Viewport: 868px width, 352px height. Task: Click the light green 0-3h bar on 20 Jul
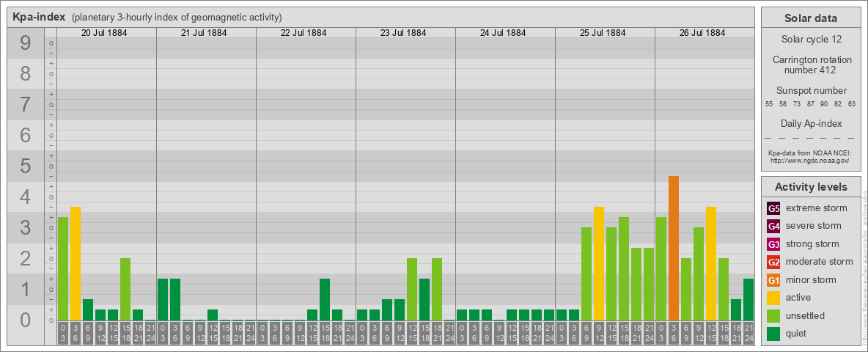click(63, 269)
